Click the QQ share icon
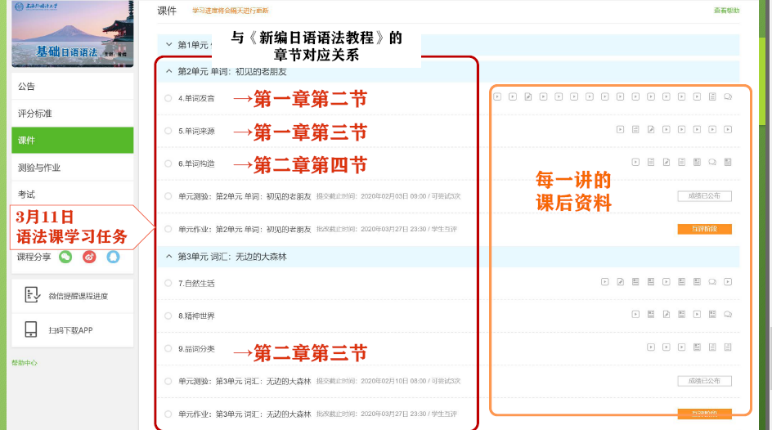 pyautogui.click(x=113, y=257)
